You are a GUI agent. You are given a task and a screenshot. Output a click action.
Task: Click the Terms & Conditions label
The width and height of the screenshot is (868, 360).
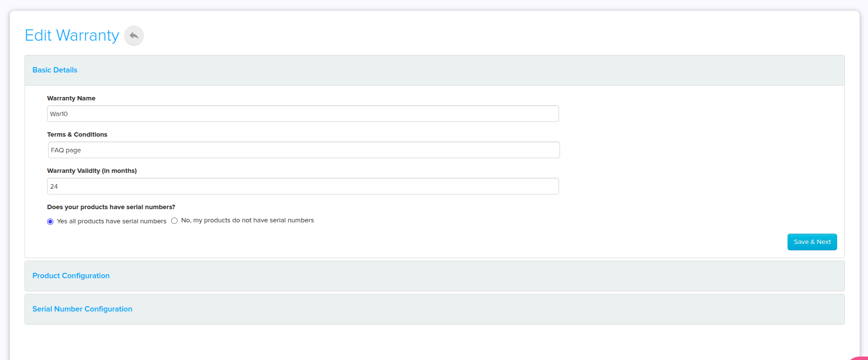[x=77, y=135]
